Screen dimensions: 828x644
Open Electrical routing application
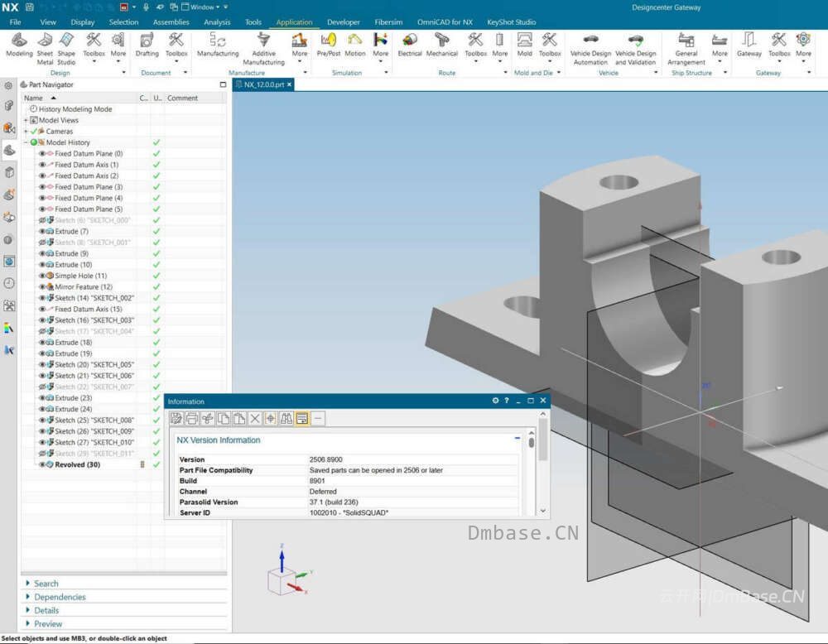click(x=410, y=45)
